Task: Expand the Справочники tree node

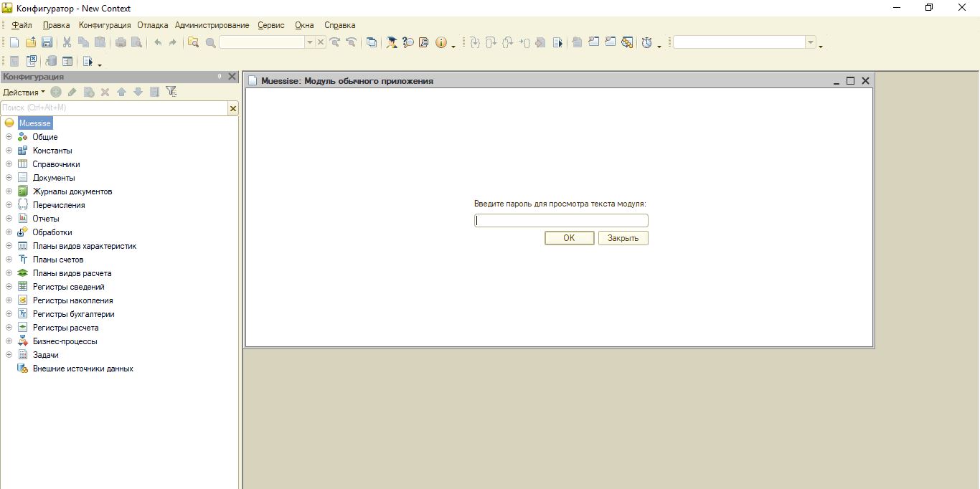Action: click(x=9, y=164)
